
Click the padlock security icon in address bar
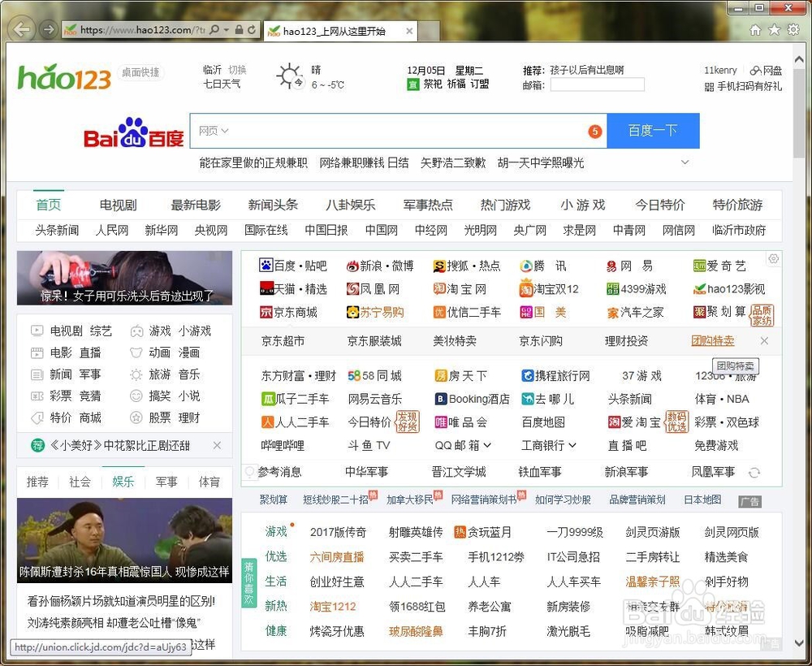click(239, 30)
